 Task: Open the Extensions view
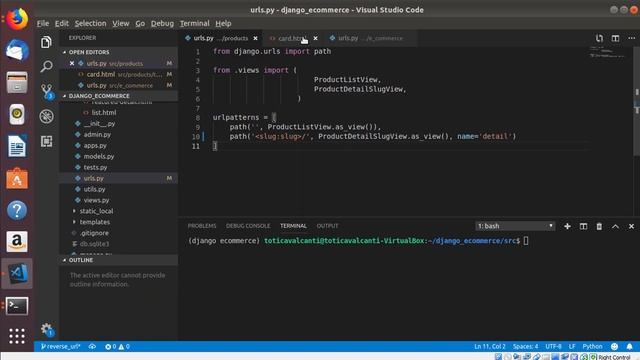(46, 141)
